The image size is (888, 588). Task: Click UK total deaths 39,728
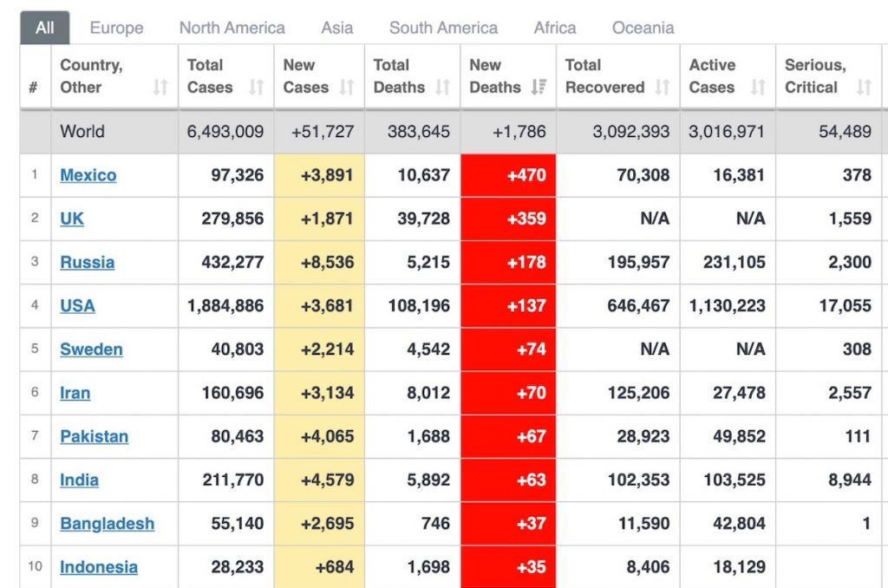[423, 219]
